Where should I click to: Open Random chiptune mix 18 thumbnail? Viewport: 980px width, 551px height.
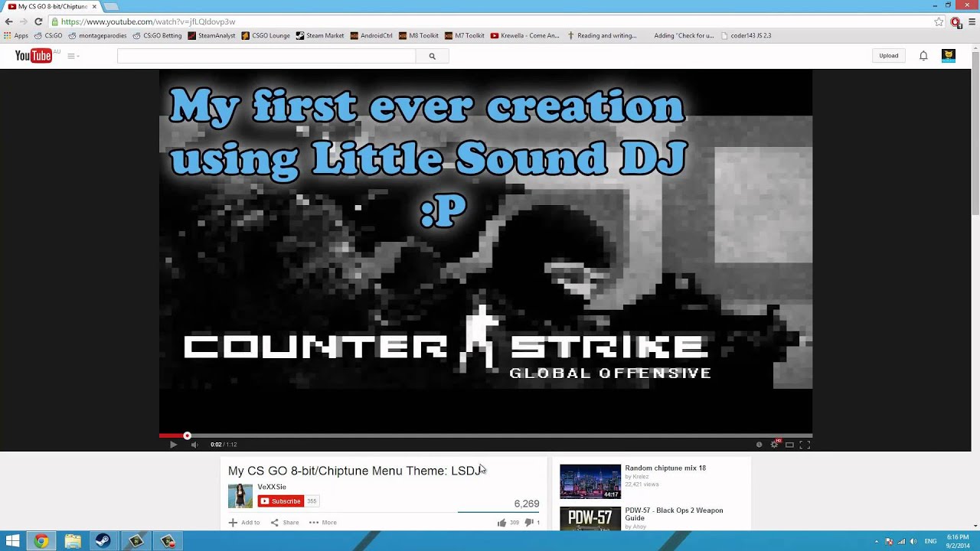pos(590,481)
